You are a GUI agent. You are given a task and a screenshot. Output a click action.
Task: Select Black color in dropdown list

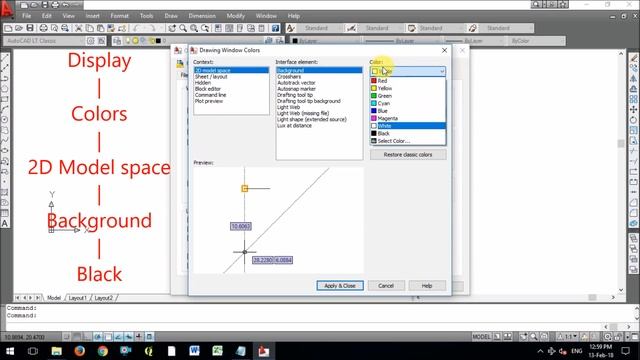(408, 133)
